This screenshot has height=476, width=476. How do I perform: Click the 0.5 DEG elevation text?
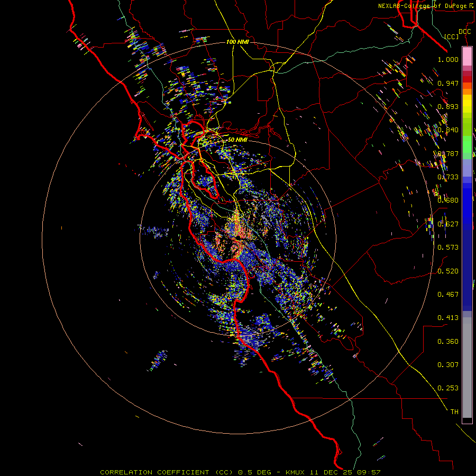(256, 472)
